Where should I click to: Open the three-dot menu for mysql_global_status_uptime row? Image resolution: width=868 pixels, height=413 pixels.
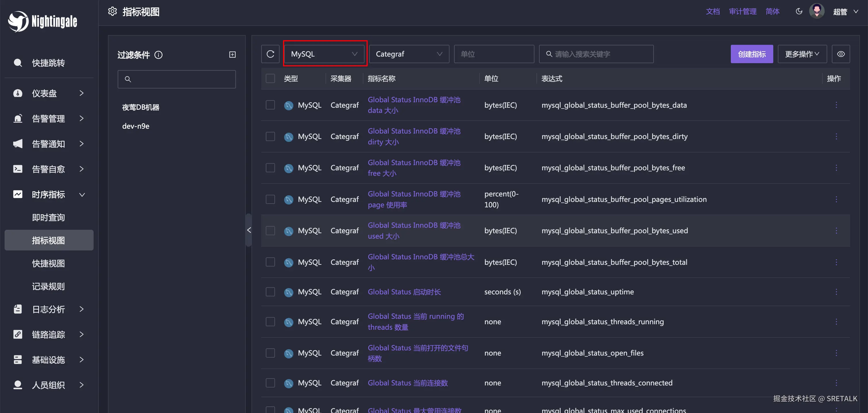pos(836,292)
